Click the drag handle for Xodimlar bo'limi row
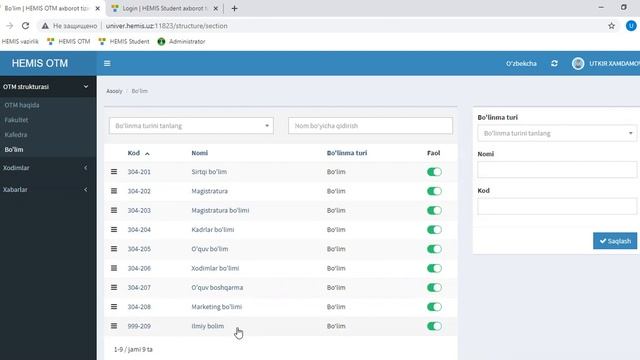Screen dimensions: 640x360 [x=114, y=268]
